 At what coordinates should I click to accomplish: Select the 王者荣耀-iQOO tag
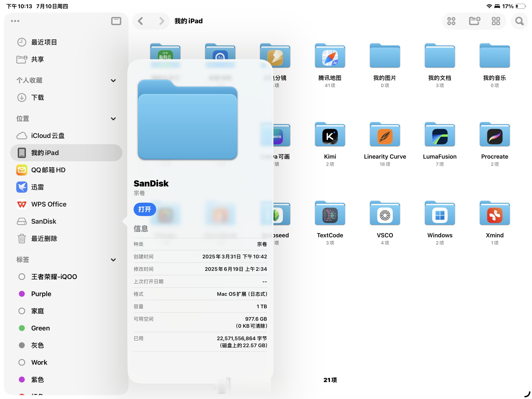pyautogui.click(x=66, y=277)
